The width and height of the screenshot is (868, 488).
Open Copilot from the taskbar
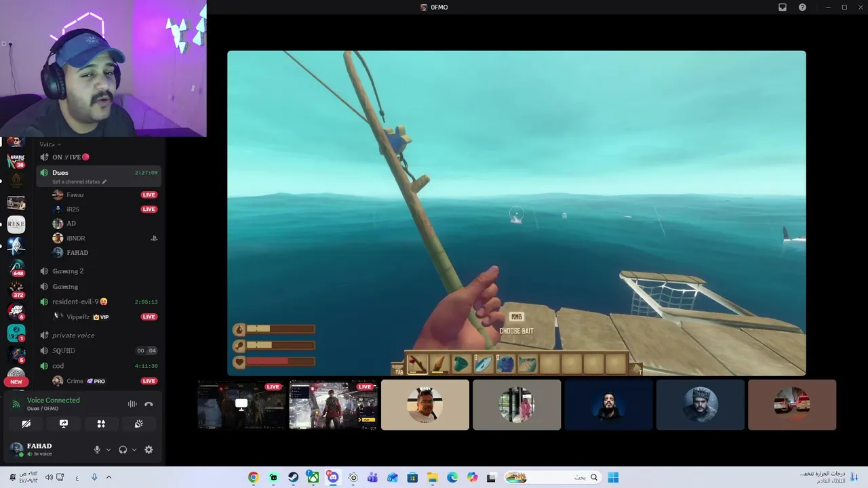472,478
